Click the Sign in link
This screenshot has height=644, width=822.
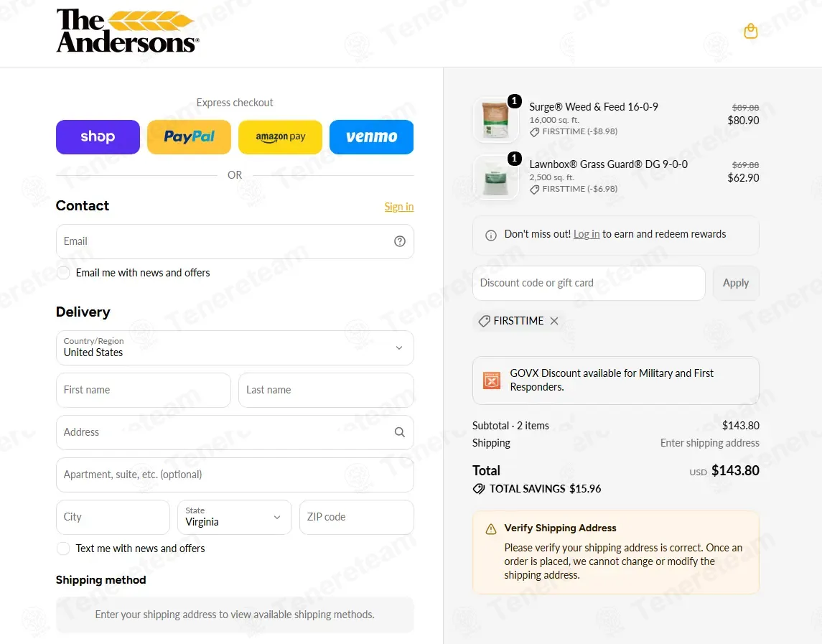pos(399,207)
